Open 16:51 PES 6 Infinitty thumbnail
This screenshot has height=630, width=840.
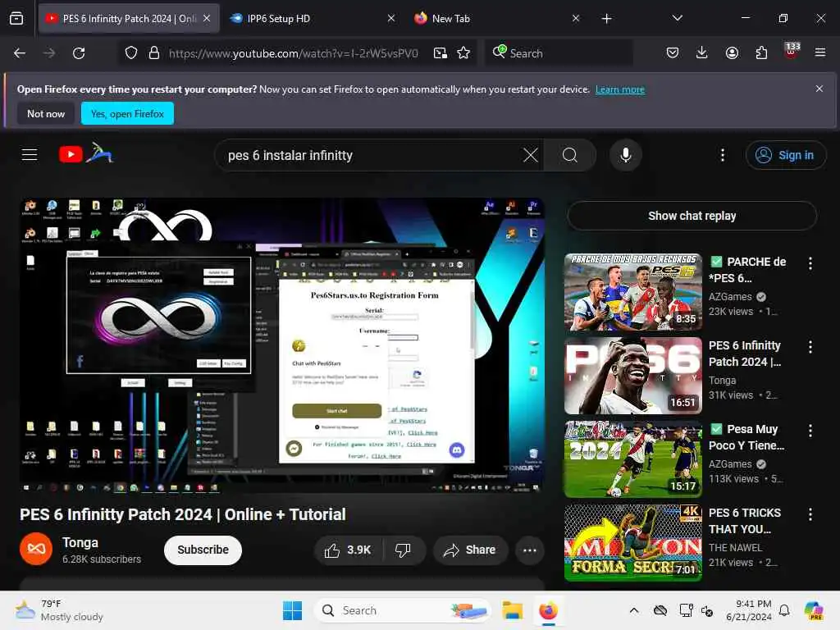633,376
